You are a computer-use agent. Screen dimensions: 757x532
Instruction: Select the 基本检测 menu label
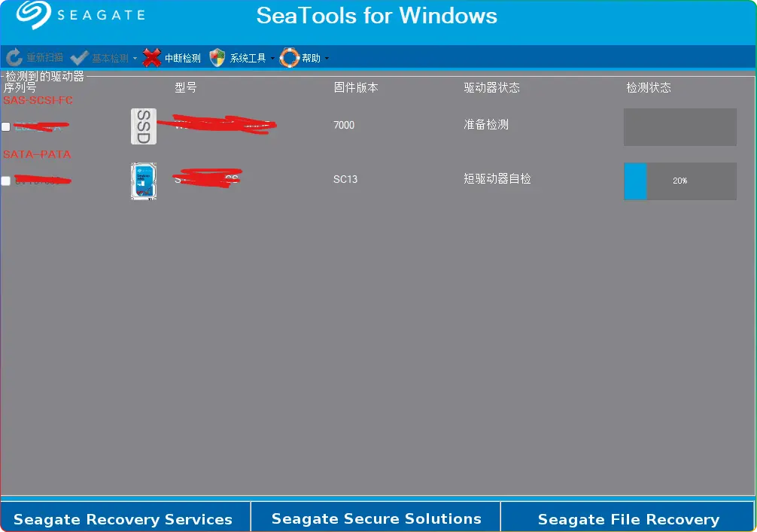coord(110,58)
